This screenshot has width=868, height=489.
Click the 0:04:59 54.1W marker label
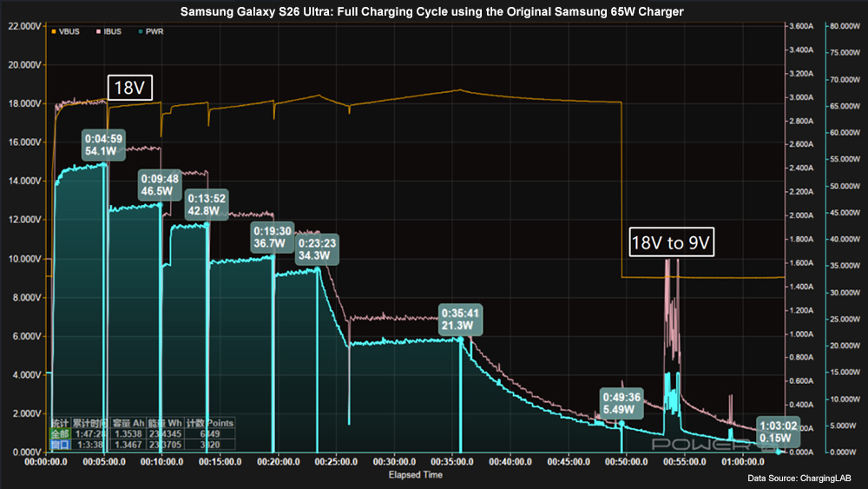pyautogui.click(x=104, y=144)
